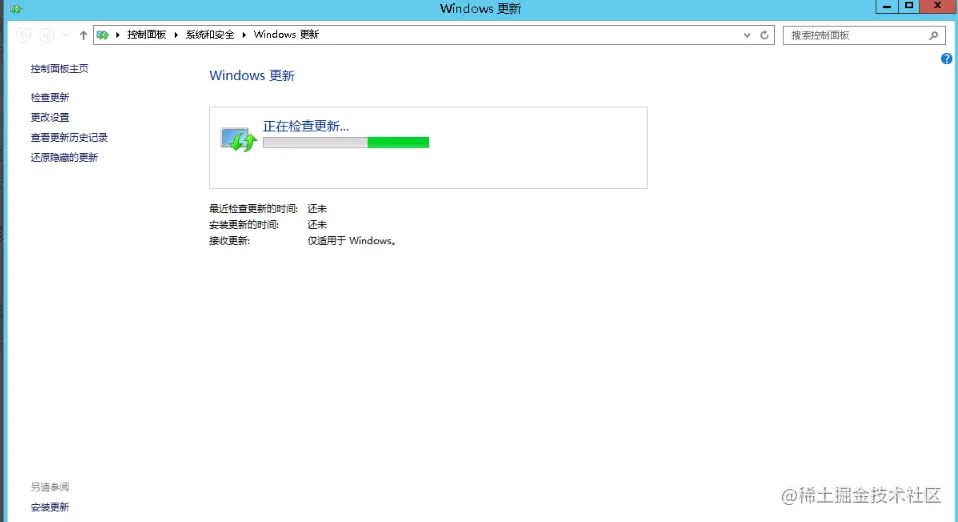Expand the arrow after 系统和安全 in breadcrumb
Viewport: 958px width, 522px height.
[244, 35]
